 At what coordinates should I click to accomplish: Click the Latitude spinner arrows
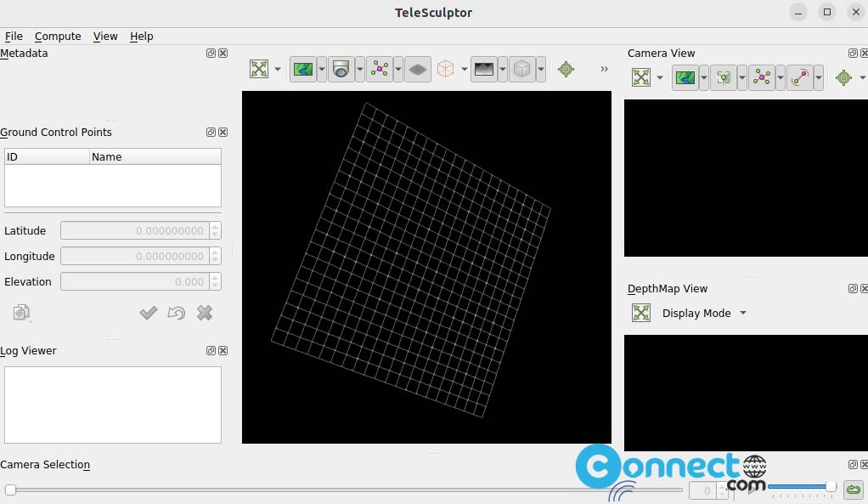coord(216,230)
